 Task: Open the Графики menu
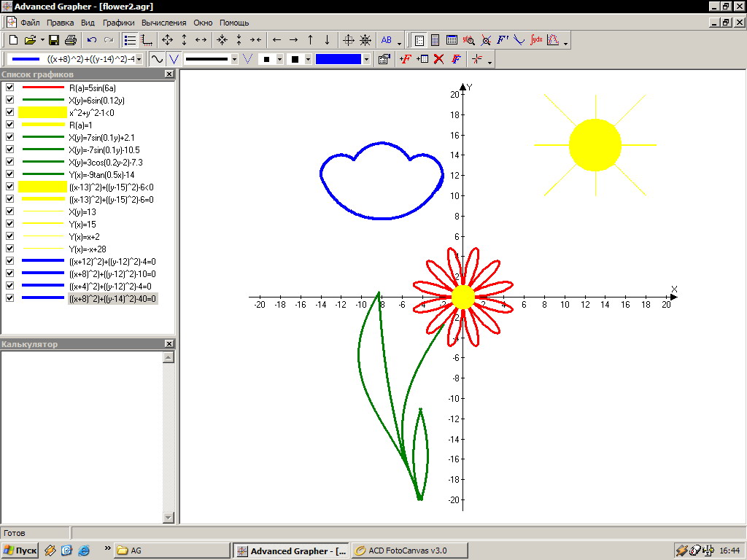click(118, 23)
